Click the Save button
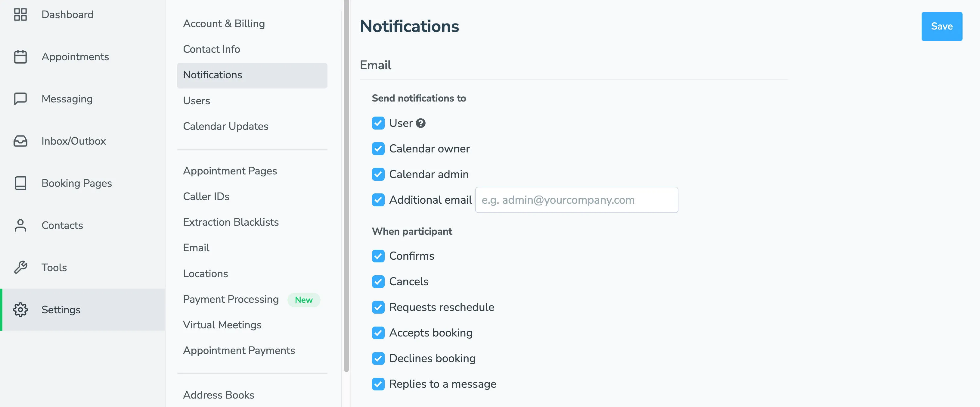Image resolution: width=980 pixels, height=407 pixels. pos(941,26)
